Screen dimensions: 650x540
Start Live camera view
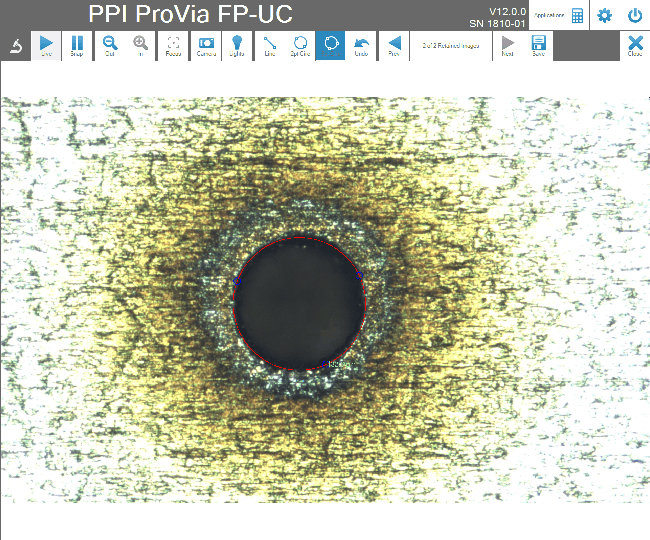[x=47, y=46]
